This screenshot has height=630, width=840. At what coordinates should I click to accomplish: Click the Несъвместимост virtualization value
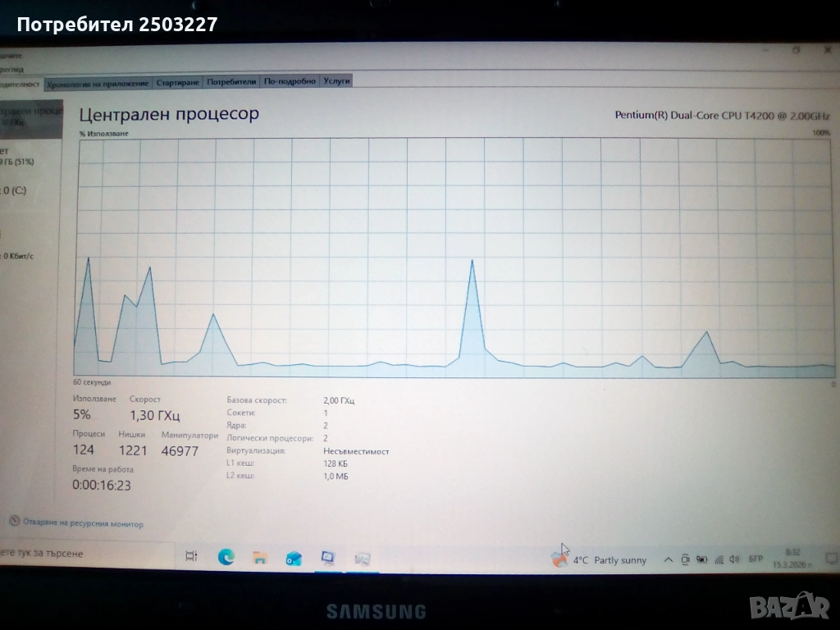356,451
